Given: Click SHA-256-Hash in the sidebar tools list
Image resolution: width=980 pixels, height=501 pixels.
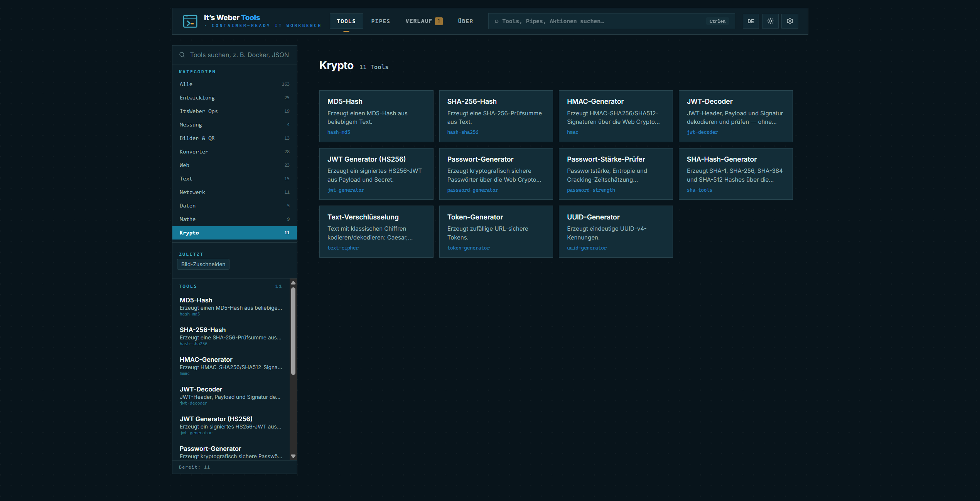Looking at the screenshot, I should (x=231, y=336).
